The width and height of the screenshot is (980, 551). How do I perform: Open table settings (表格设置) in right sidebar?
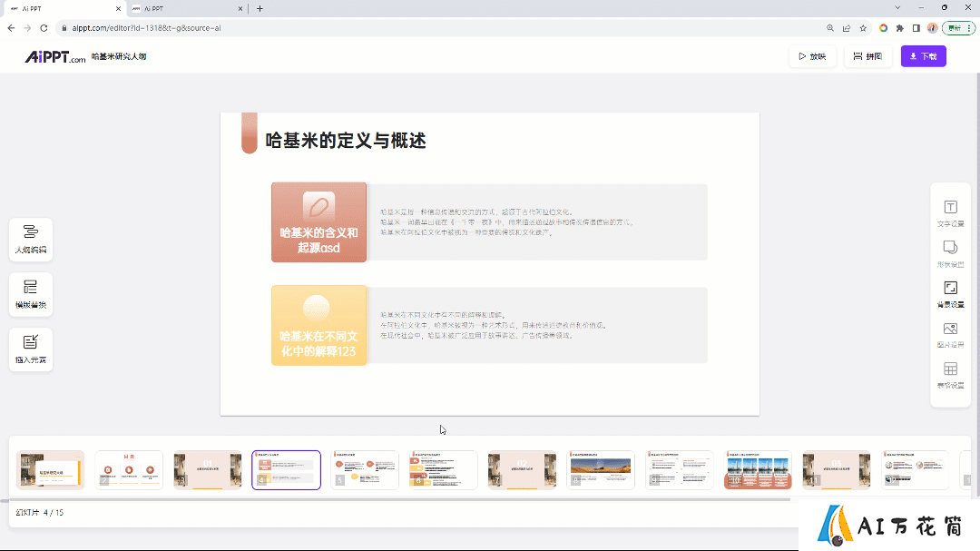950,375
